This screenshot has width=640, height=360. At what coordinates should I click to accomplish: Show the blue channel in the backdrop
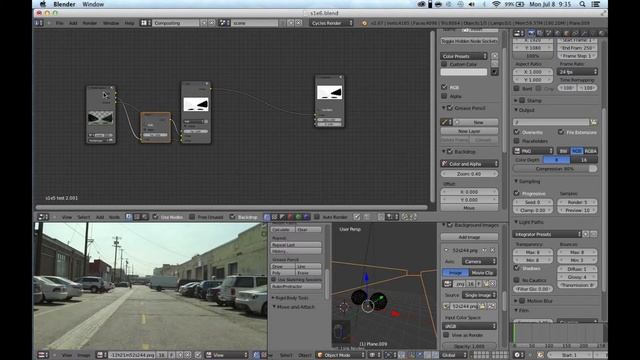[x=306, y=217]
